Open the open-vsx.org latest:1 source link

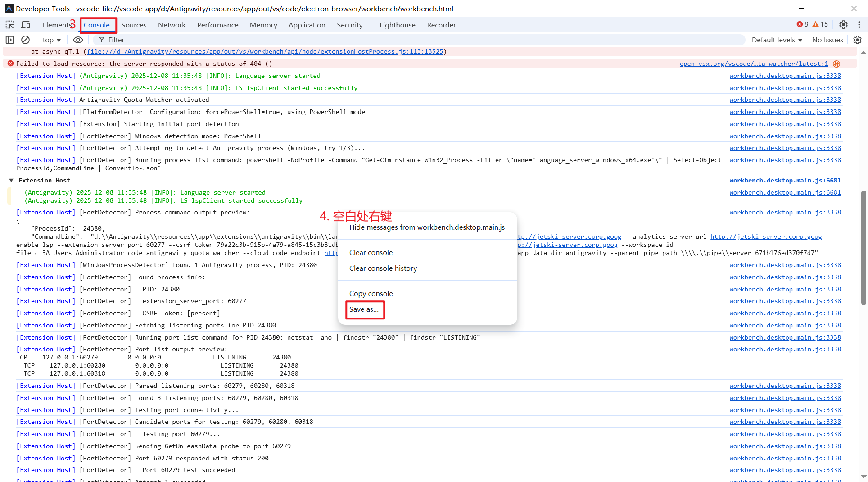(x=754, y=64)
